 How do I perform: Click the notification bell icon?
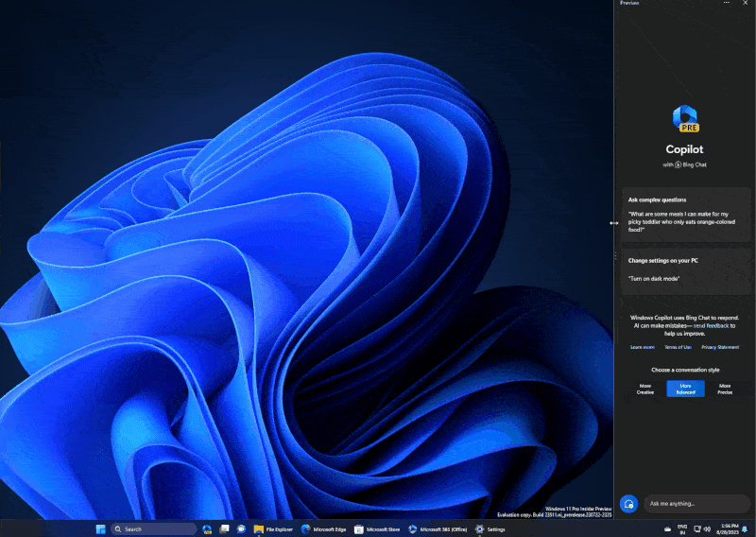click(745, 529)
